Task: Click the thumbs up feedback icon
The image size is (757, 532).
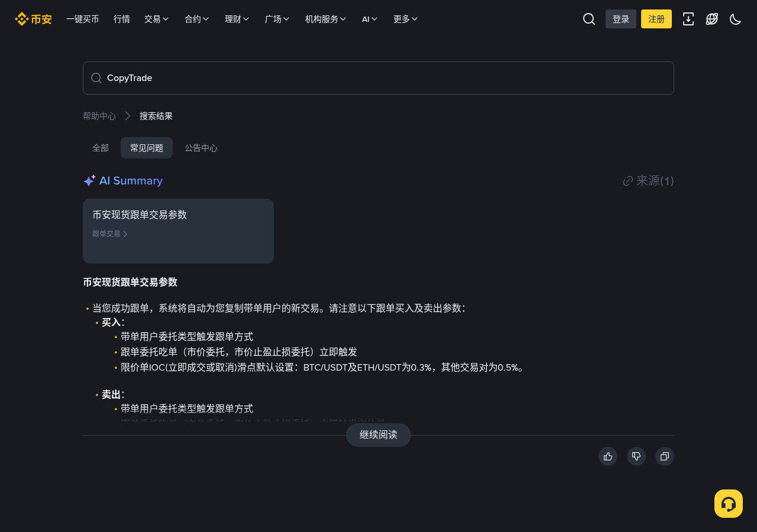Action: 608,456
